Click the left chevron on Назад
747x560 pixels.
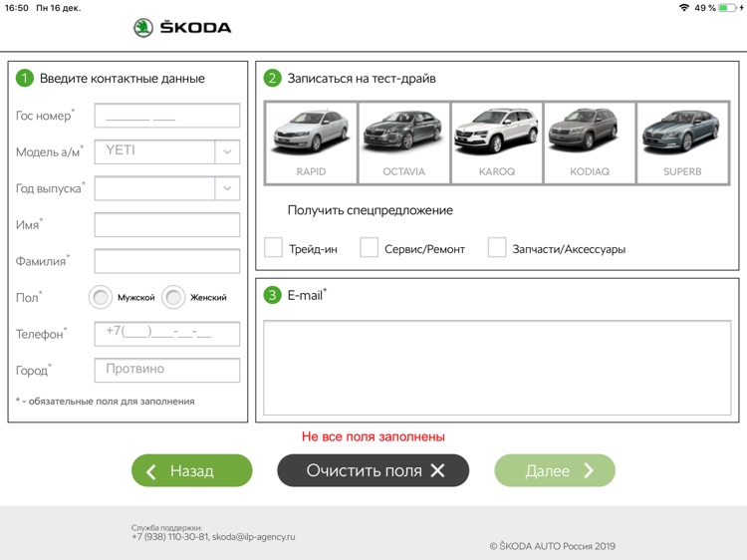click(x=151, y=471)
